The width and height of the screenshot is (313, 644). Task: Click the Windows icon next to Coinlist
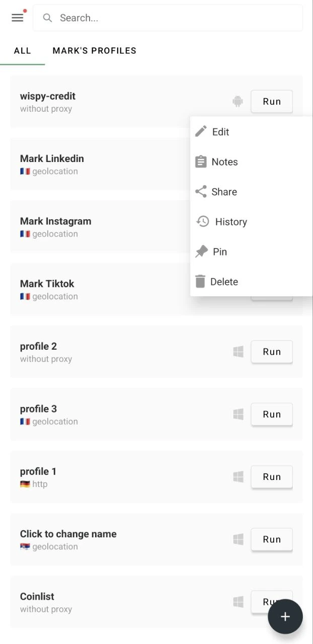pyautogui.click(x=238, y=602)
